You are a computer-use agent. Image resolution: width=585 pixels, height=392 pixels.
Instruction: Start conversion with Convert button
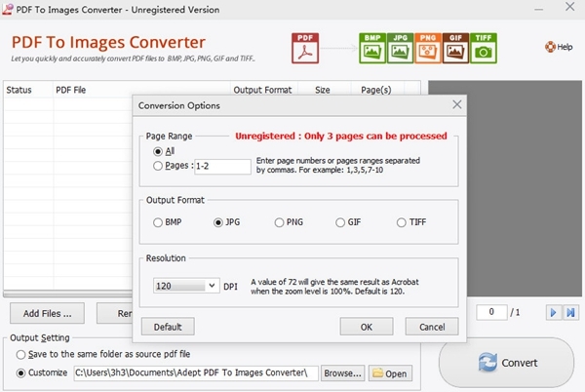tap(507, 363)
